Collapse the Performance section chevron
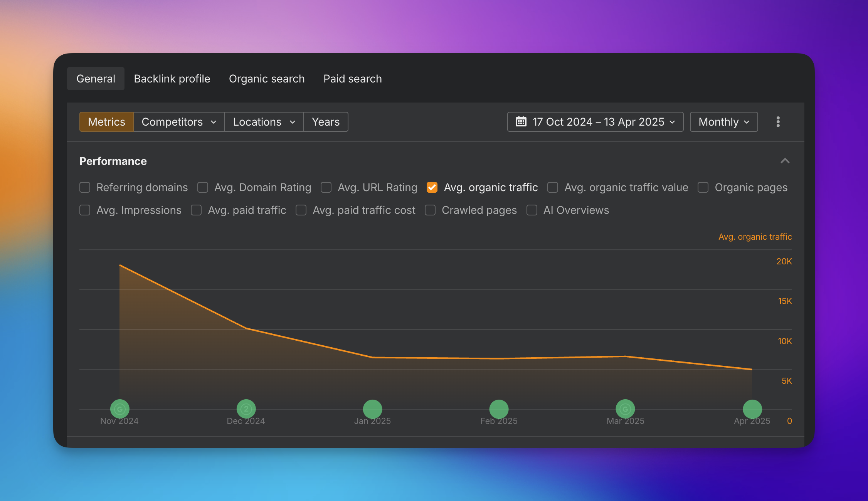Image resolution: width=868 pixels, height=501 pixels. click(785, 161)
